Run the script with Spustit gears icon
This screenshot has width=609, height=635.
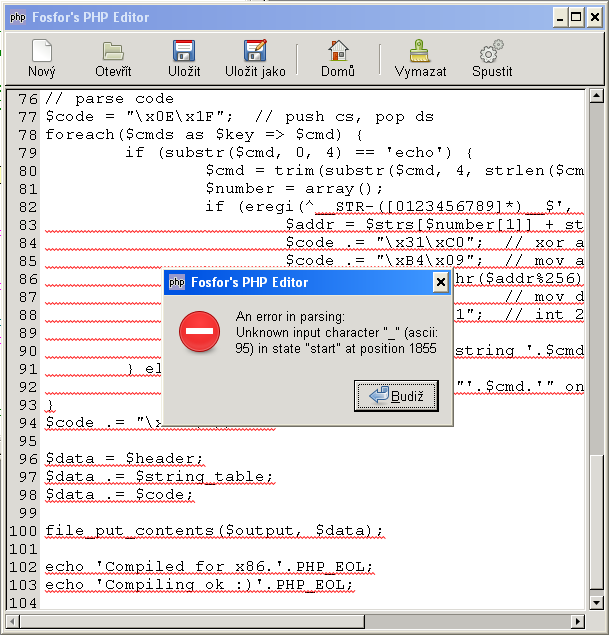point(492,51)
